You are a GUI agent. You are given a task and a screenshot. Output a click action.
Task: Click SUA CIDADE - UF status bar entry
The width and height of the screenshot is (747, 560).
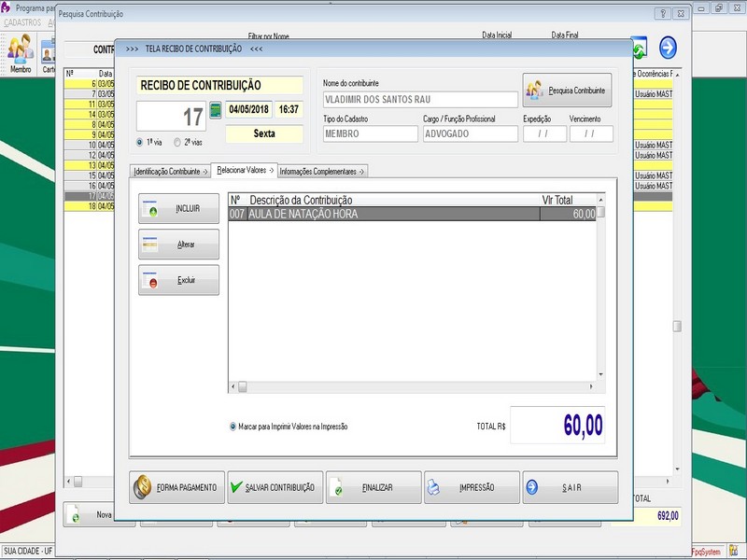click(28, 551)
